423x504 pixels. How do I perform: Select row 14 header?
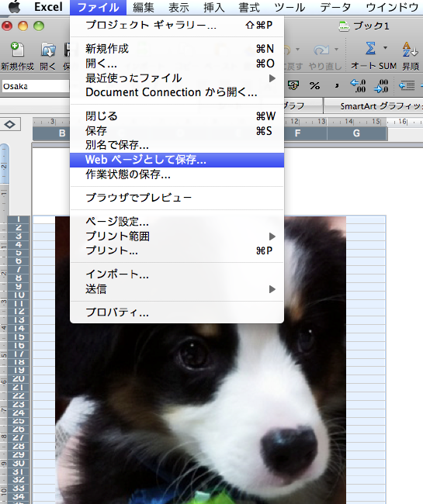[19, 328]
